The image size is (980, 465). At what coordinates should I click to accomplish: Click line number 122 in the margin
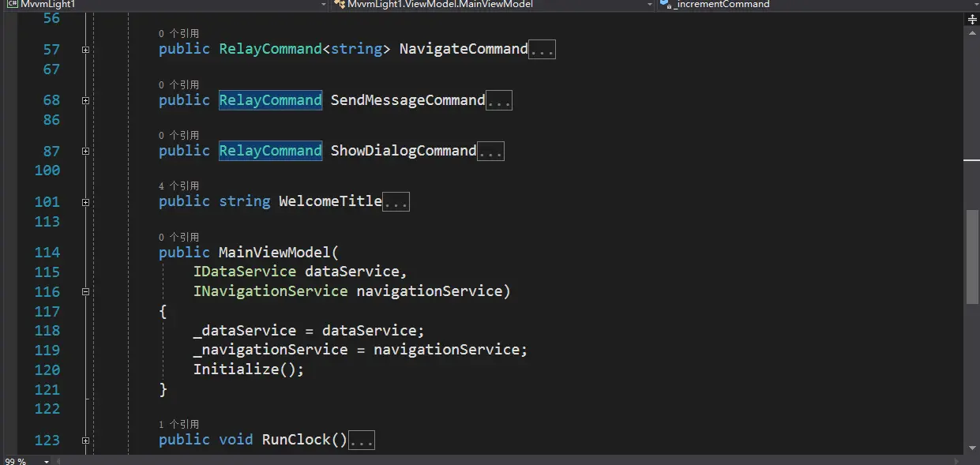[47, 408]
